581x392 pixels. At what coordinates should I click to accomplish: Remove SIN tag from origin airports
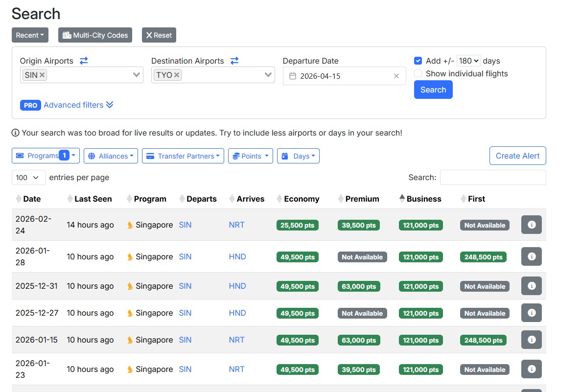(42, 75)
